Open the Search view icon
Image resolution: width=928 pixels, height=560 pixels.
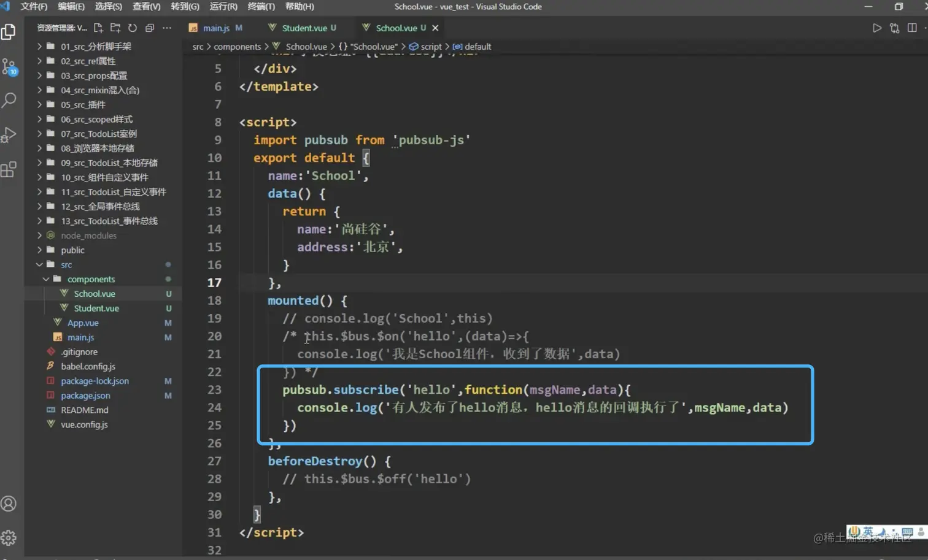tap(9, 100)
